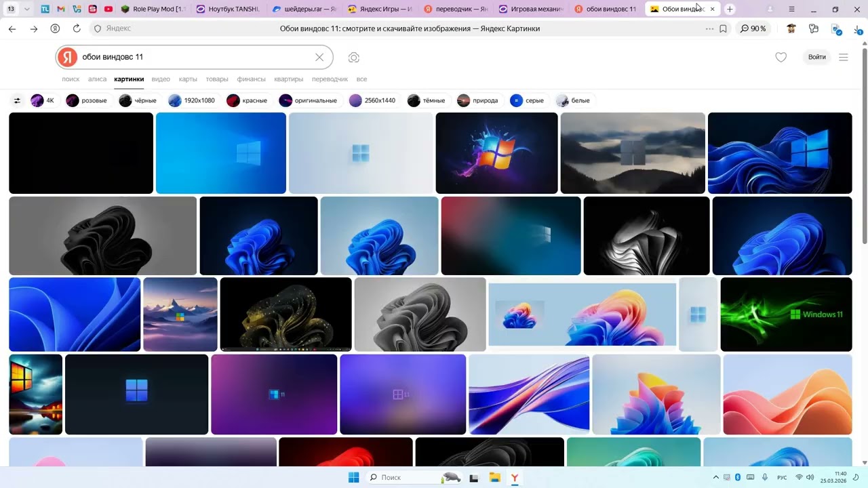Switch to the Ноутбук TANSHI tab
868x488 pixels.
[x=229, y=9]
